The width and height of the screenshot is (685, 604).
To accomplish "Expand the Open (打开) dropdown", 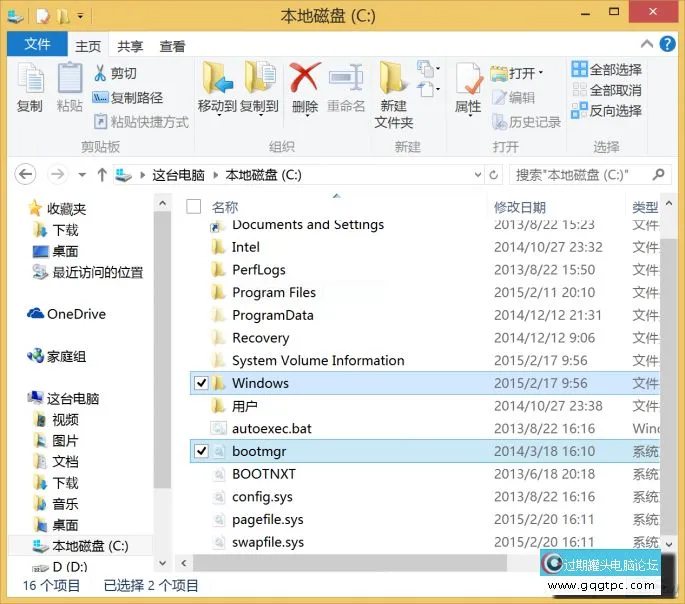I will tap(540, 72).
